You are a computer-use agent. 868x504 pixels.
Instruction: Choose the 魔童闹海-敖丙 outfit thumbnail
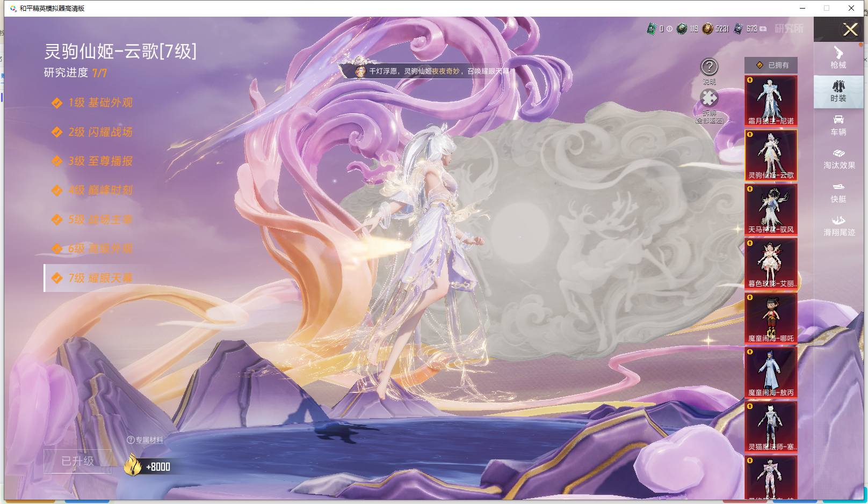(x=771, y=372)
